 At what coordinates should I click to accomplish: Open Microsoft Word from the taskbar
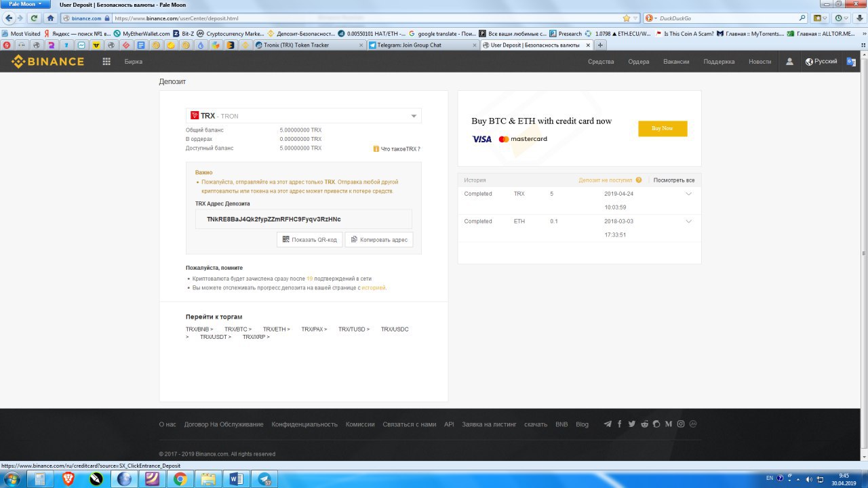click(236, 479)
